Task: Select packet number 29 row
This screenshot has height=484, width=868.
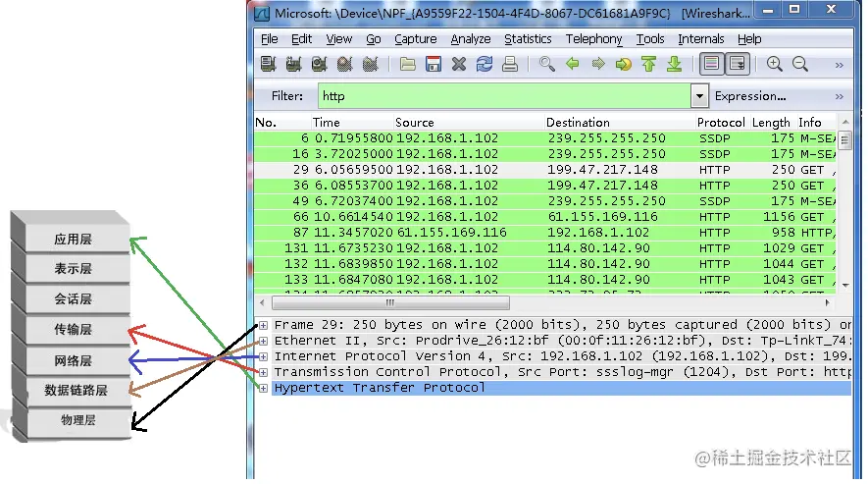Action: click(x=544, y=170)
